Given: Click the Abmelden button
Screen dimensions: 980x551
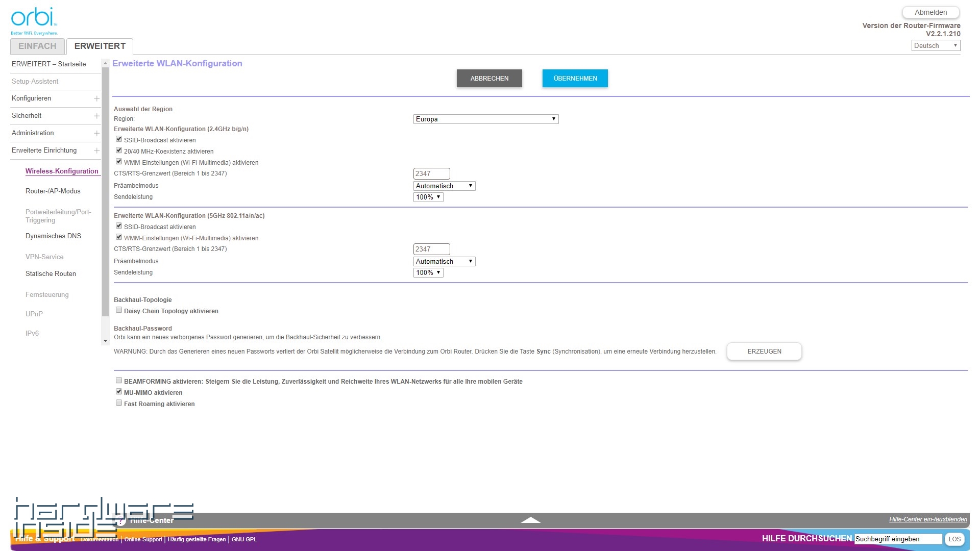Looking at the screenshot, I should point(930,12).
